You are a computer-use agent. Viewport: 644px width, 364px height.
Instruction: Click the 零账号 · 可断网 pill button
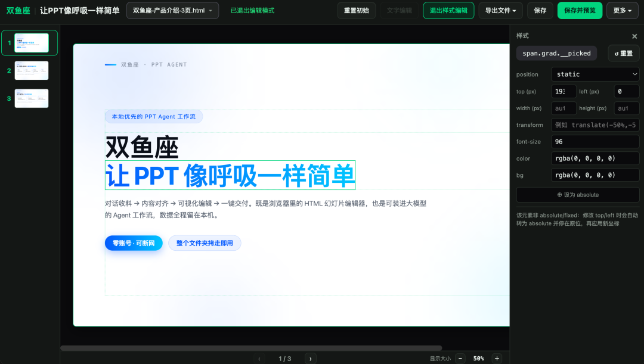point(134,243)
